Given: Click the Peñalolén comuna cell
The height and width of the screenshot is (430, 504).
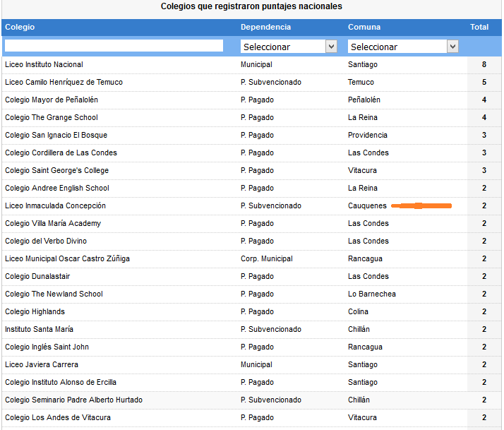Looking at the screenshot, I should tap(364, 100).
